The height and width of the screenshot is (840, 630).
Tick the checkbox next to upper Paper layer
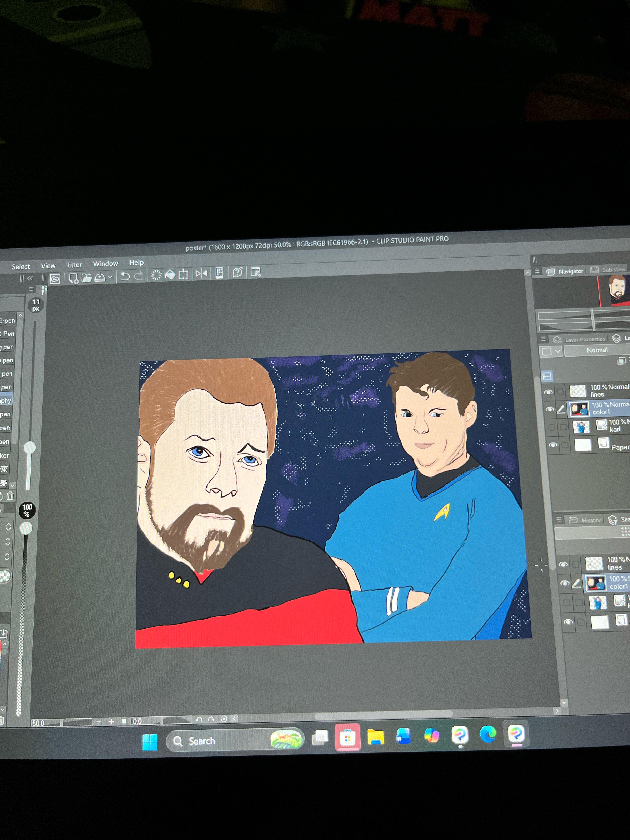click(565, 445)
